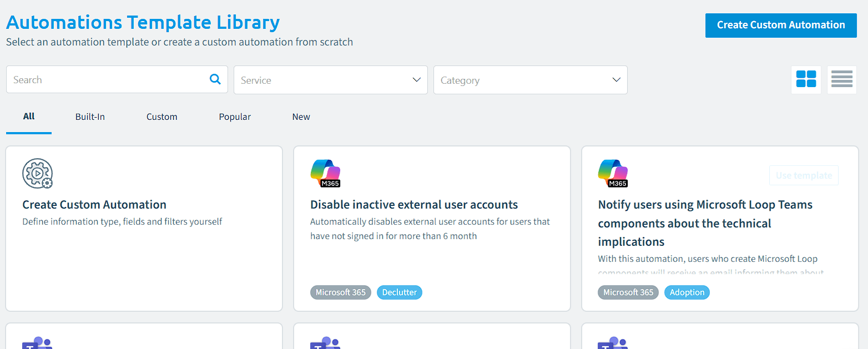Click the Teams icon in bottom-right card
Viewport: 868px width, 349px height.
613,343
